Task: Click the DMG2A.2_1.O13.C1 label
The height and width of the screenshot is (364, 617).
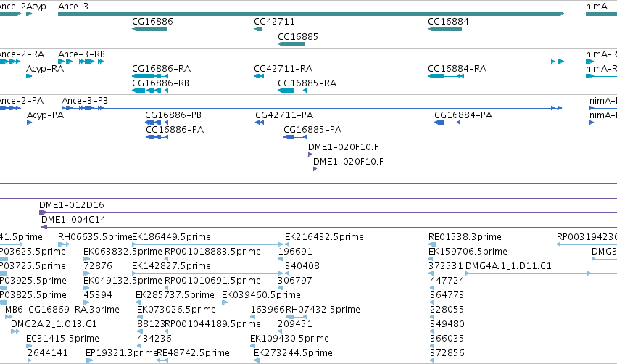Action: 54,324
